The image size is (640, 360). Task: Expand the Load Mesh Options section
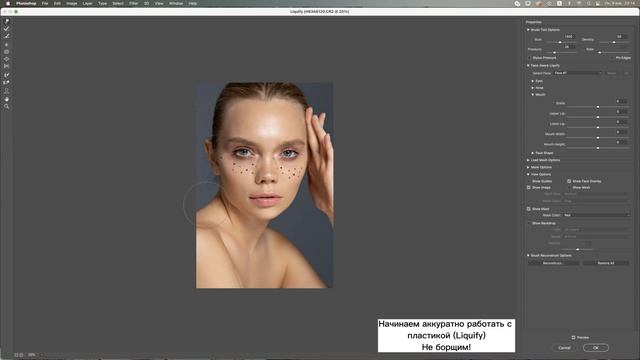[528, 160]
